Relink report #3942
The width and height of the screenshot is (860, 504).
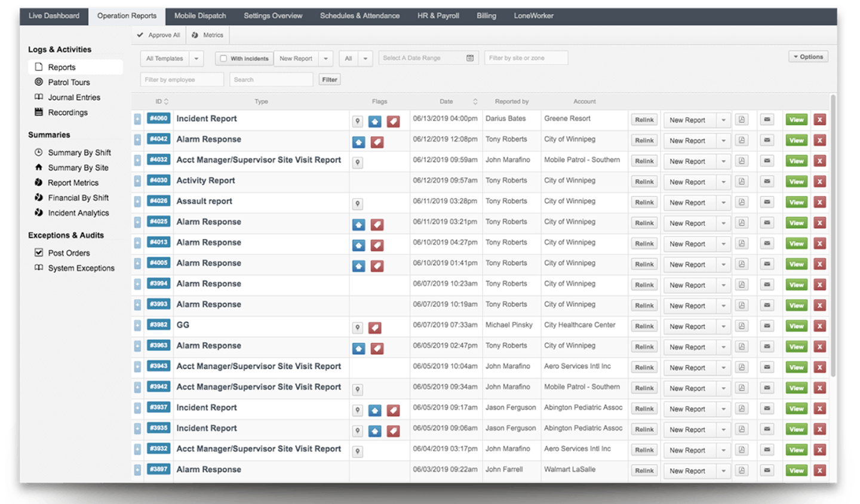point(644,388)
